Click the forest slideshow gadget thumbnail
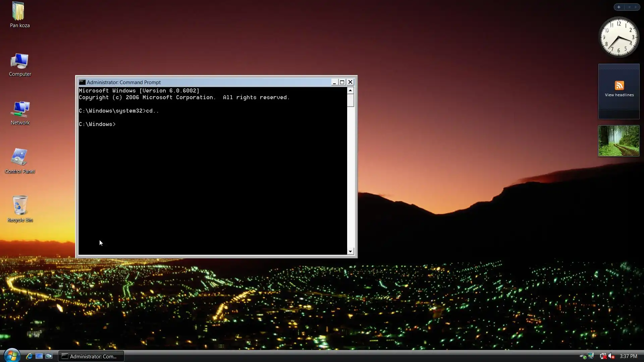This screenshot has width=644, height=362. click(x=619, y=141)
